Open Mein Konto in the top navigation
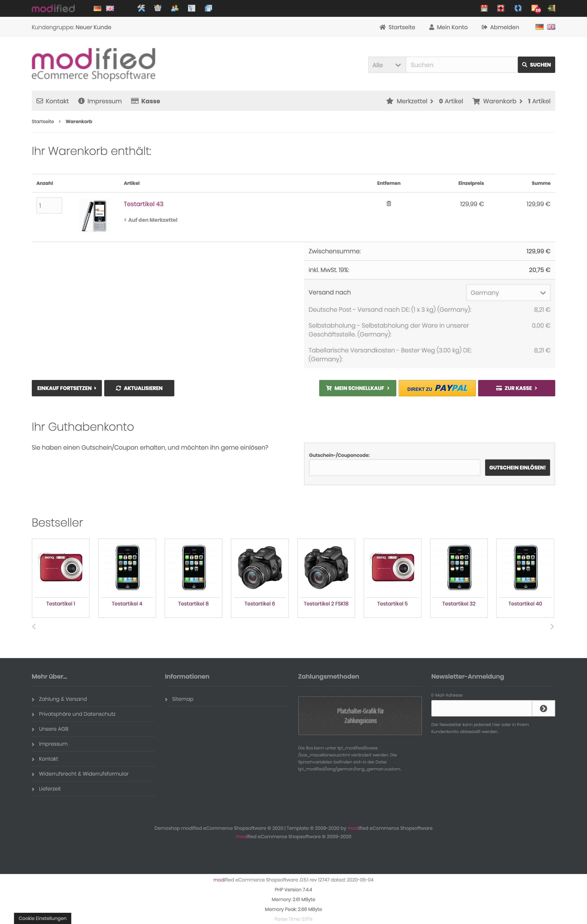Viewport: 587px width, 924px height. pos(448,27)
